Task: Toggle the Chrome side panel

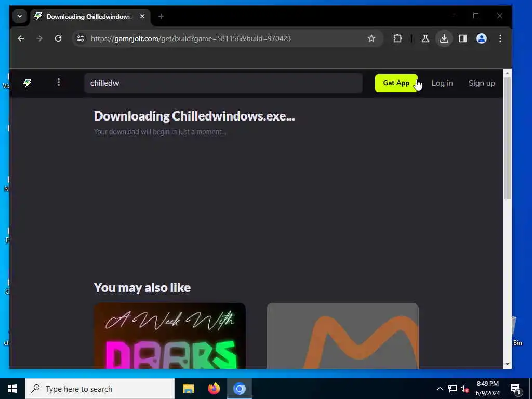Action: pos(463,38)
